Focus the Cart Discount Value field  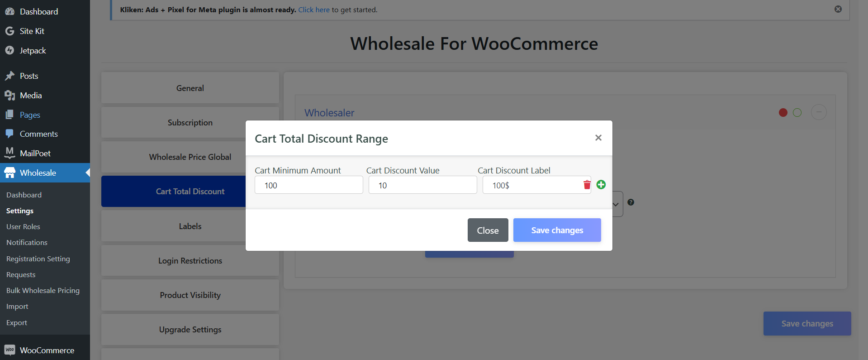point(423,185)
